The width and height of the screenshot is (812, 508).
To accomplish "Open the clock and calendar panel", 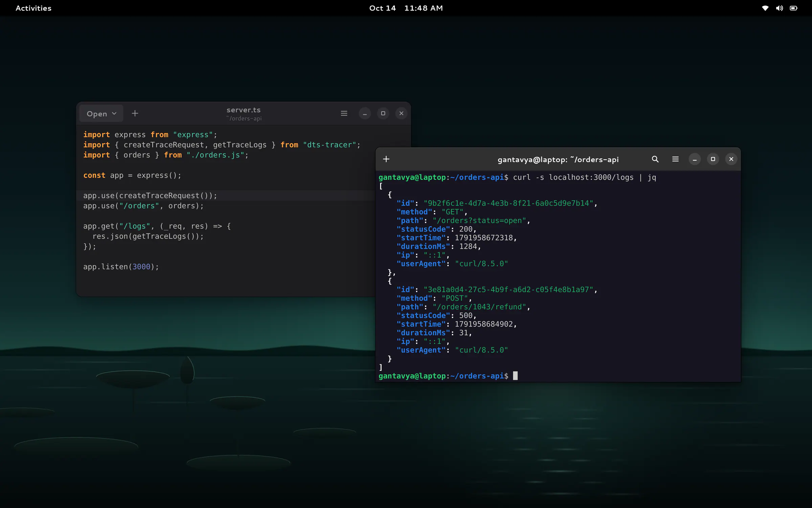I will pos(406,8).
